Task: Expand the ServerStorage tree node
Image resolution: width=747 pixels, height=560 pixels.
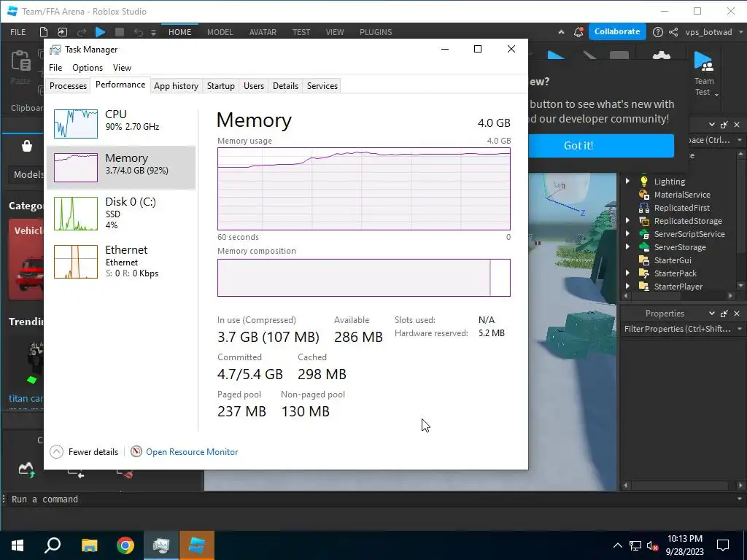Action: (627, 246)
